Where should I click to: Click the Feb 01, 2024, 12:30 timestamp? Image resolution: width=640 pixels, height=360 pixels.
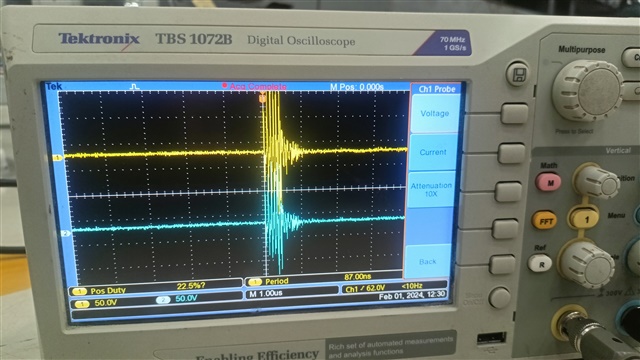[412, 295]
